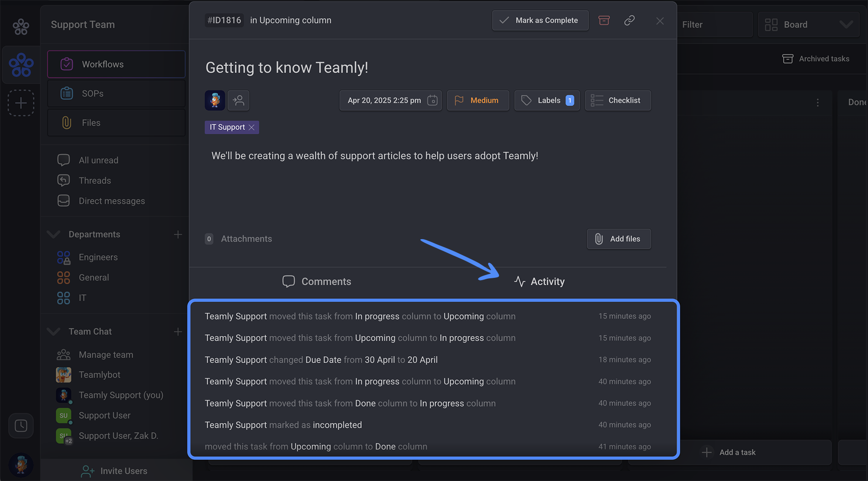Click Add a task on board
The image size is (868, 481).
(729, 452)
